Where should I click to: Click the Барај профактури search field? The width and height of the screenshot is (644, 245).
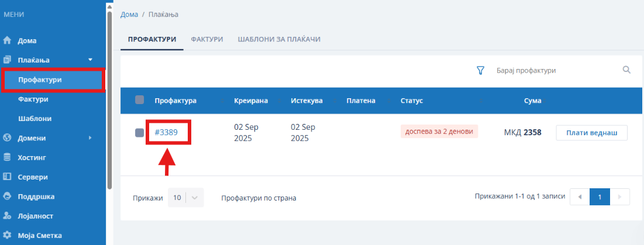click(553, 70)
